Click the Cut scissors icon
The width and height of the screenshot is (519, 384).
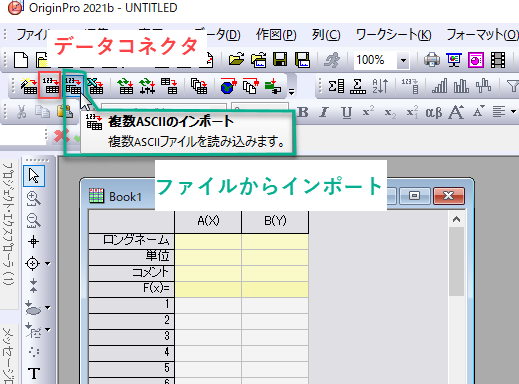21,112
